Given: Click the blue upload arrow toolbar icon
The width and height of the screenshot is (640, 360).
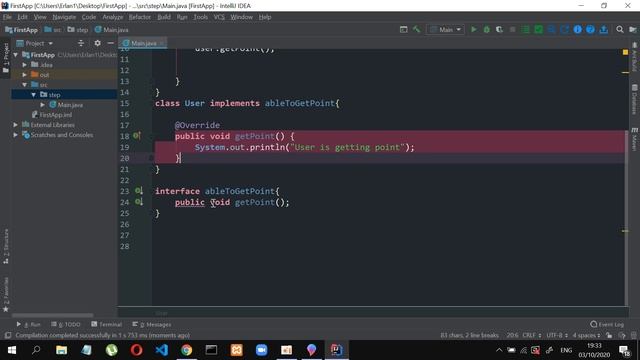Looking at the screenshot, I should point(604,29).
